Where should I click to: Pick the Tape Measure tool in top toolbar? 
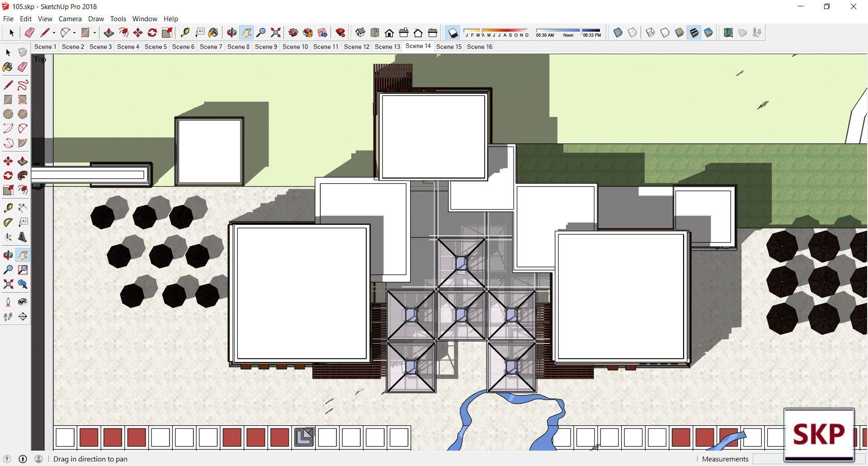pos(185,33)
